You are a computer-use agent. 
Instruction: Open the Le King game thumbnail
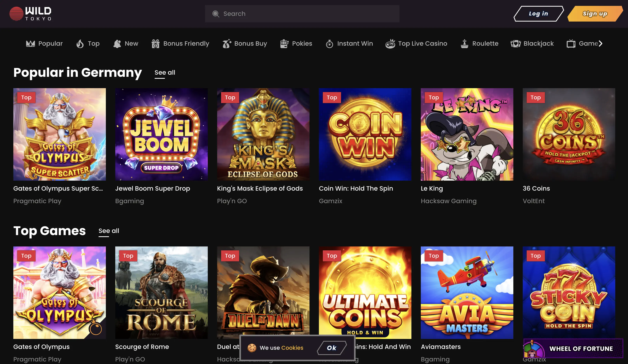pyautogui.click(x=467, y=134)
